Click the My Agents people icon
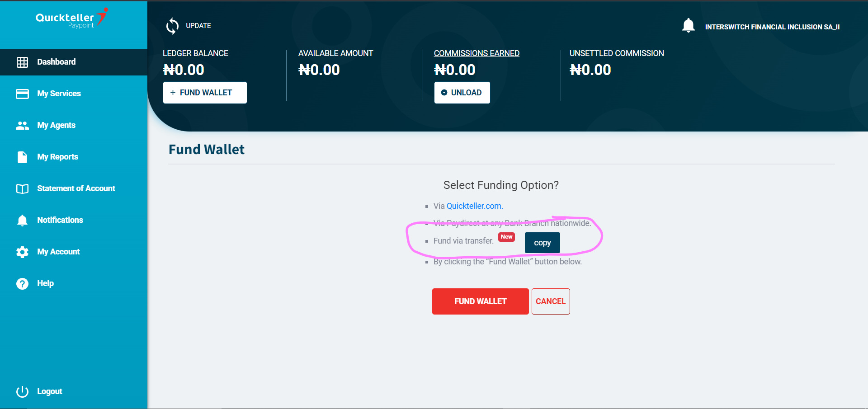Viewport: 868px width, 409px height. coord(22,125)
